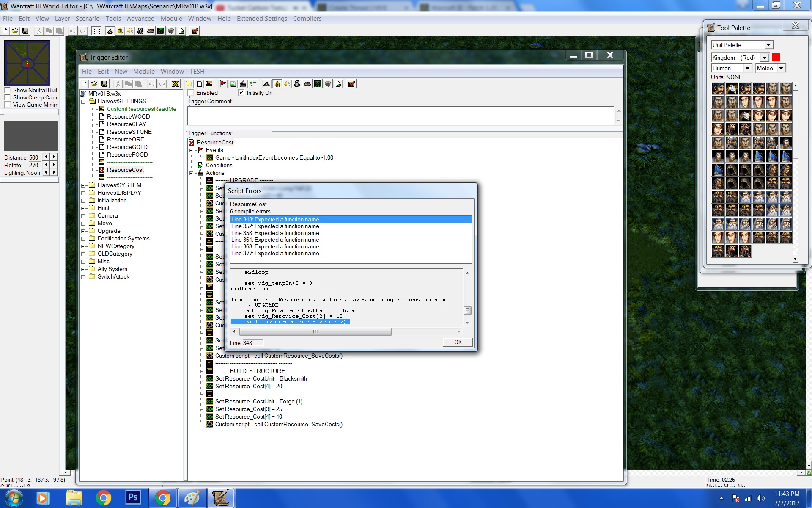Open map file from main toolbar

pyautogui.click(x=15, y=31)
